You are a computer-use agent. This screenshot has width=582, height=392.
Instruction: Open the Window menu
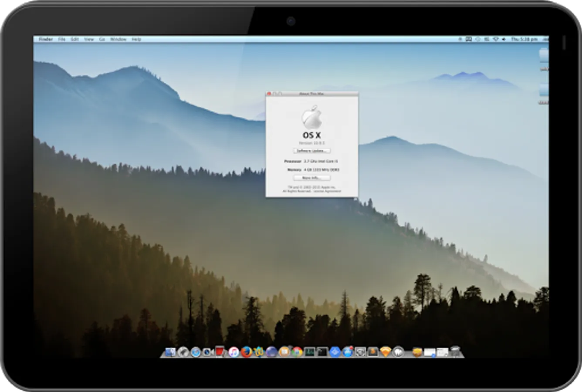click(x=118, y=39)
